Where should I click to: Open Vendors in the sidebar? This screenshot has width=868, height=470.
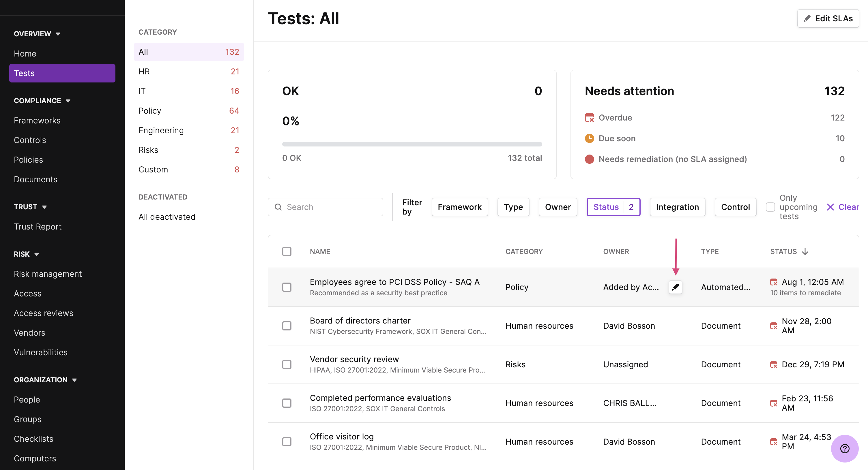point(29,333)
